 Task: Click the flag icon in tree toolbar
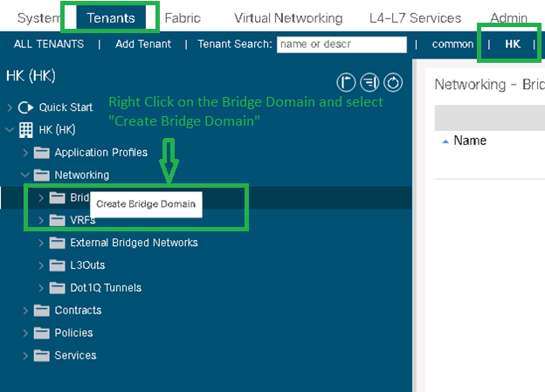[x=346, y=83]
